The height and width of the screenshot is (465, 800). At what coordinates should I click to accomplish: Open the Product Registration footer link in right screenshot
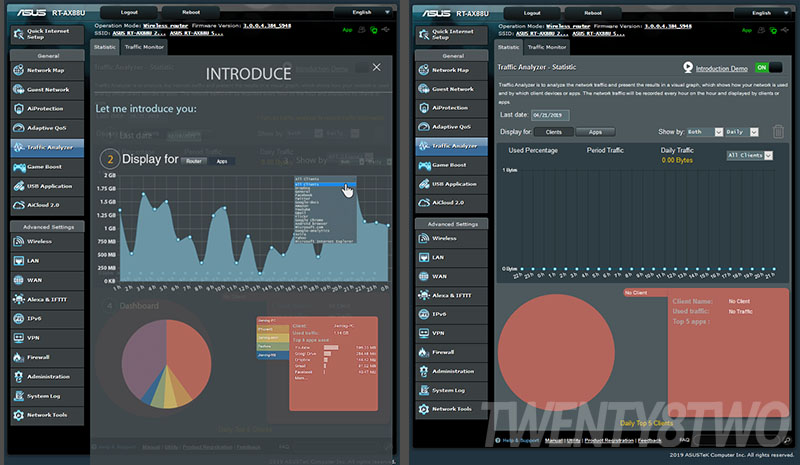point(609,440)
